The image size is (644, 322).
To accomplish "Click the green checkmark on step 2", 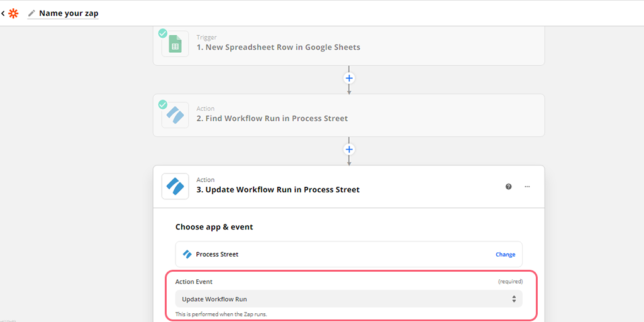I will point(163,104).
